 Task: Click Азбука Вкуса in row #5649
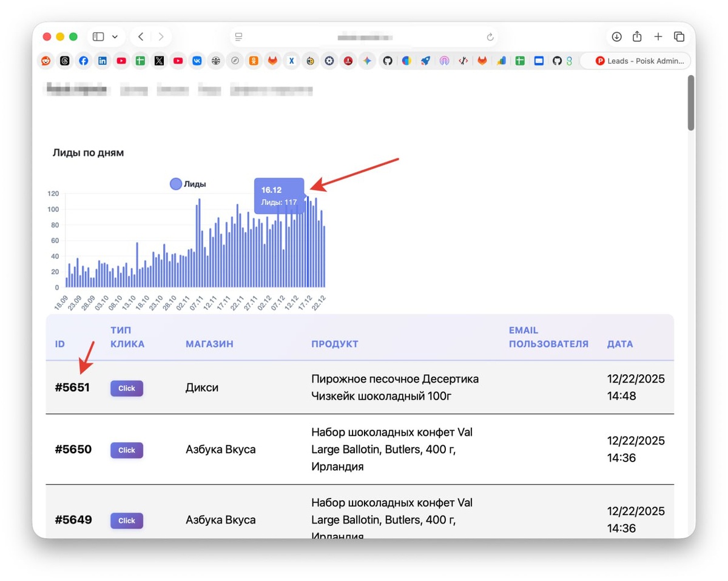pyautogui.click(x=220, y=520)
